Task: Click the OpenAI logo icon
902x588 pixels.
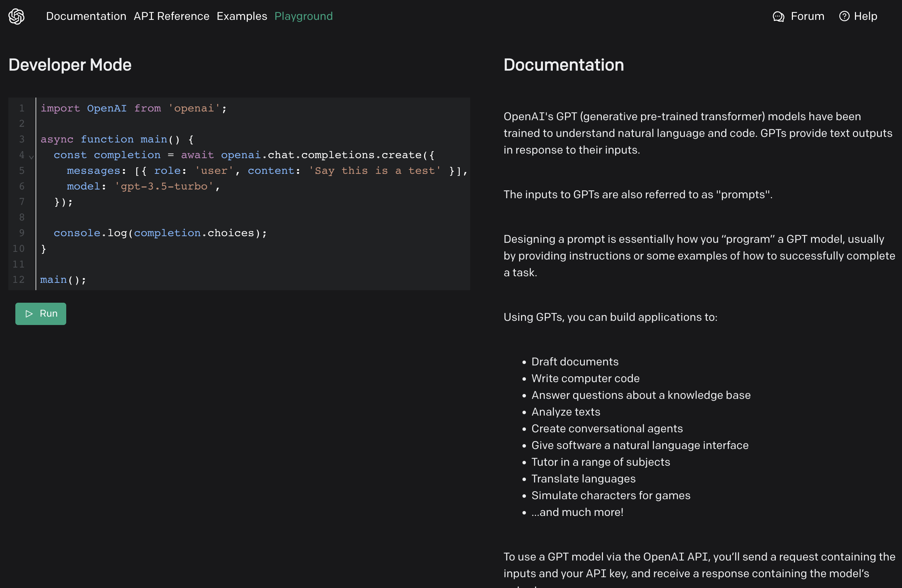Action: click(x=16, y=16)
